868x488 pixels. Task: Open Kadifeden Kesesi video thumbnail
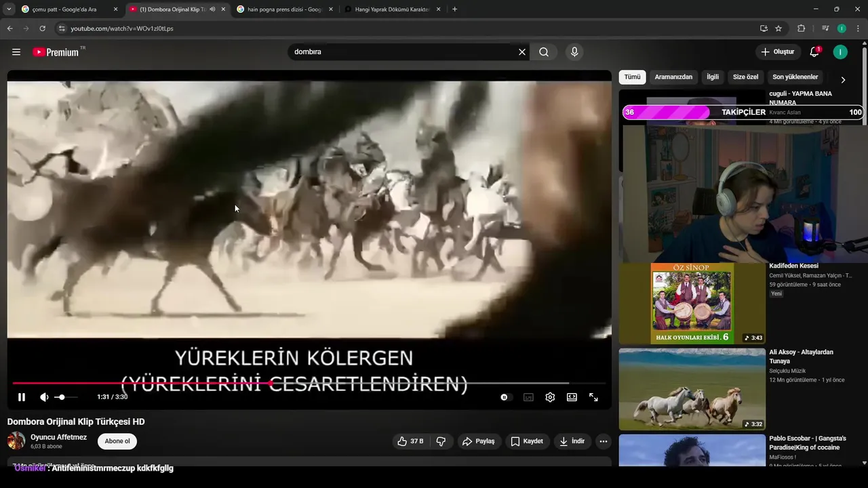(x=692, y=304)
